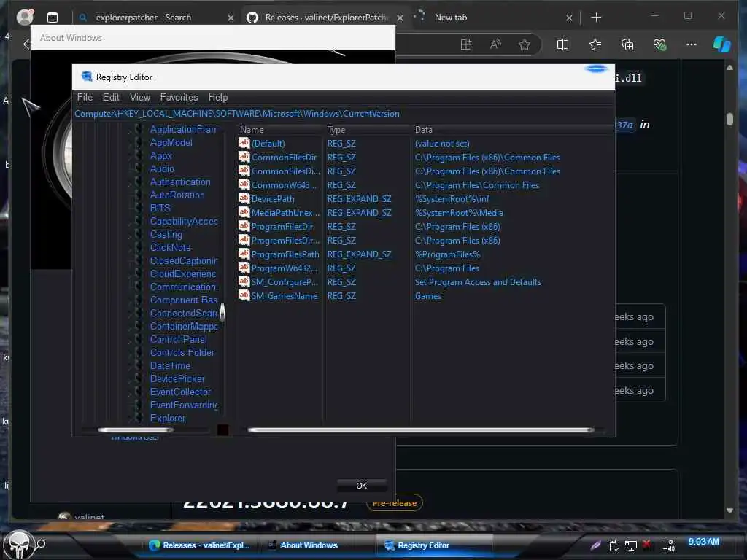Close the explorerpatcher - Search tab

click(231, 17)
